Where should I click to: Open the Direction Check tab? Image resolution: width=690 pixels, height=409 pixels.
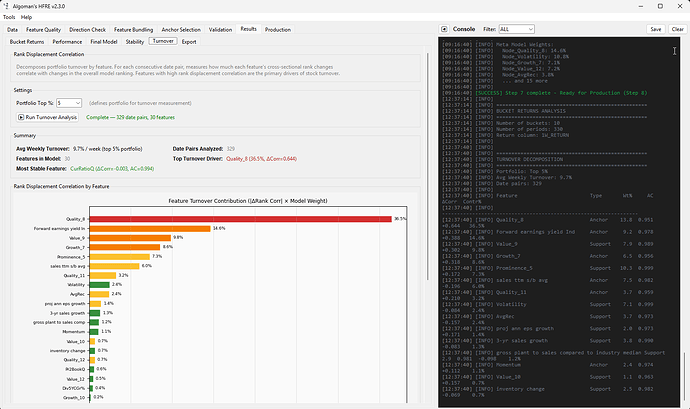tap(87, 29)
